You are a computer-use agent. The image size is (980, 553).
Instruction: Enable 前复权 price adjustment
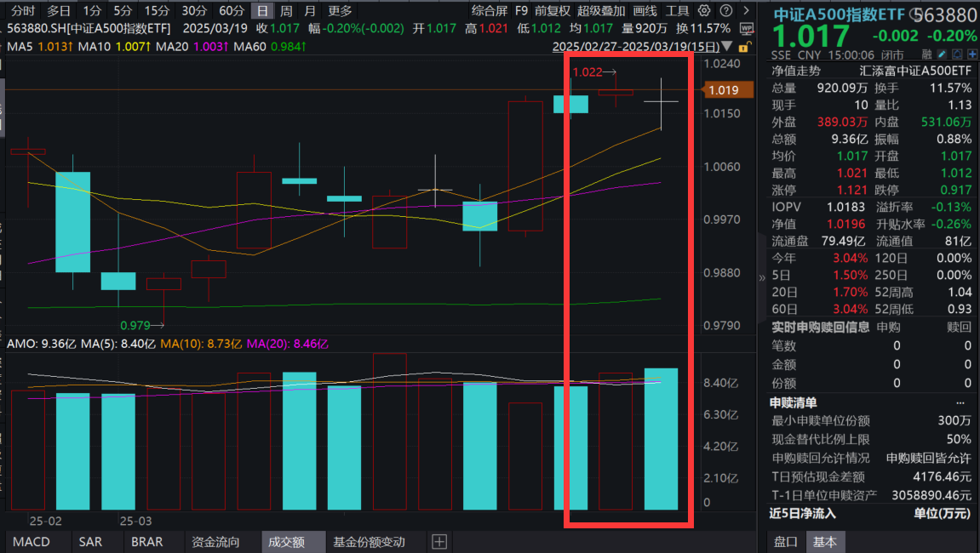(553, 11)
